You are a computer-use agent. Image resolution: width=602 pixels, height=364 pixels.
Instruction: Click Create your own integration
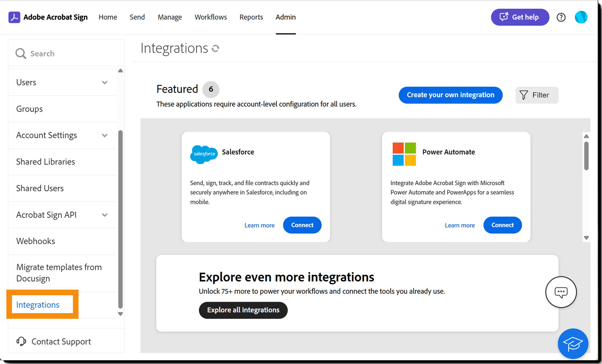[x=450, y=95]
